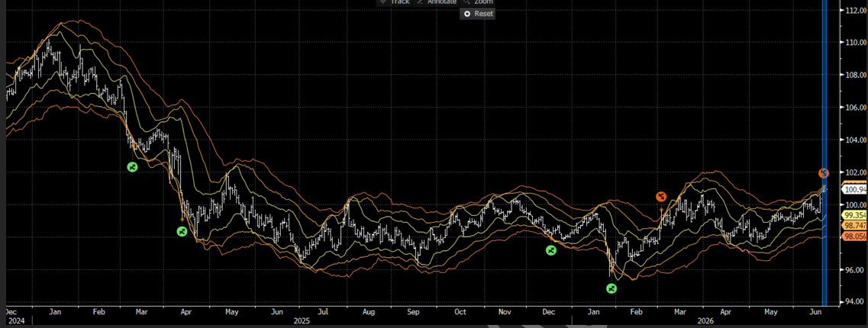Click the Reset button
Image resolution: width=868 pixels, height=328 pixels.
tap(478, 13)
